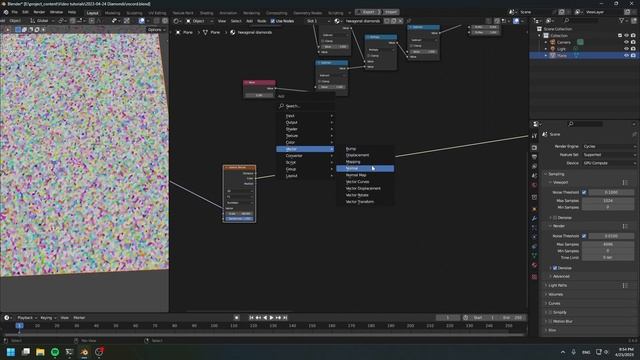This screenshot has height=360, width=640.
Task: Open the Texture submenu in Add menu
Action: click(x=305, y=136)
